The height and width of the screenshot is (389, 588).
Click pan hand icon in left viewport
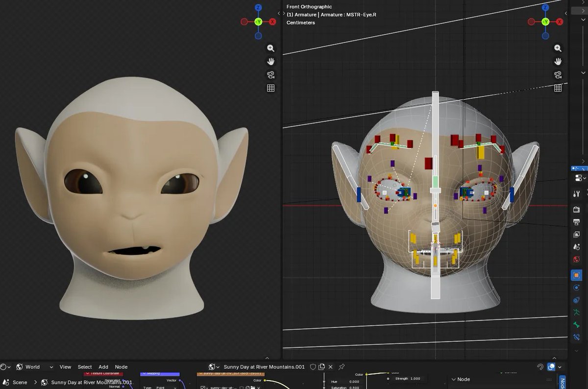coord(270,61)
